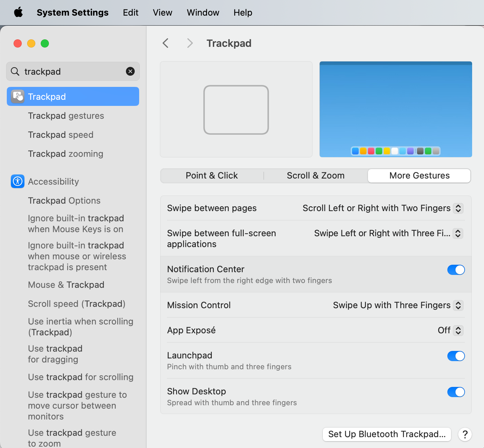This screenshot has width=484, height=448.
Task: Select Ignore built-in trackpad when Mouse Keys is on
Action: point(76,224)
